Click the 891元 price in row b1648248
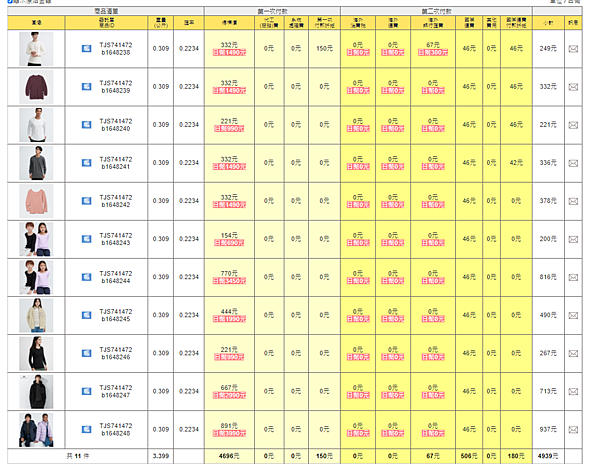The height and width of the screenshot is (465, 600). pyautogui.click(x=229, y=426)
